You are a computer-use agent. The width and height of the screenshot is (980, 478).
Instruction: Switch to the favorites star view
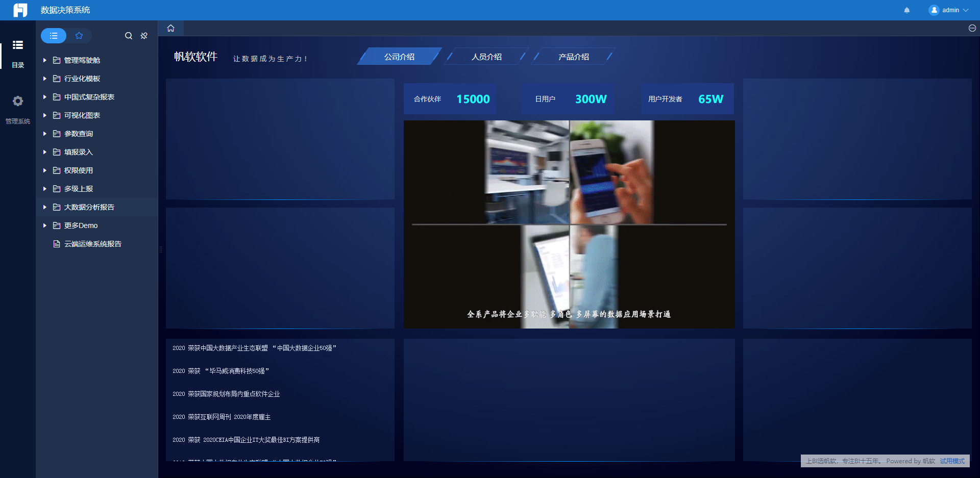pyautogui.click(x=79, y=36)
